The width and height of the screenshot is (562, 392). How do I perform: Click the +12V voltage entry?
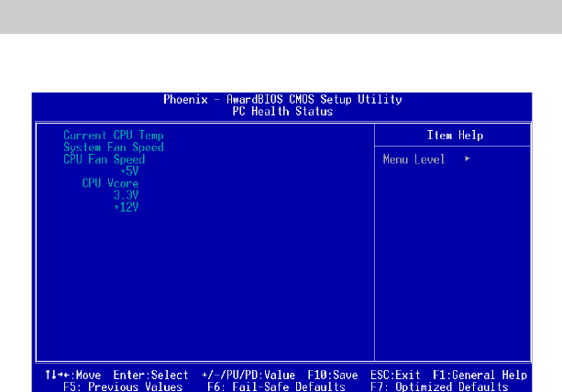126,207
